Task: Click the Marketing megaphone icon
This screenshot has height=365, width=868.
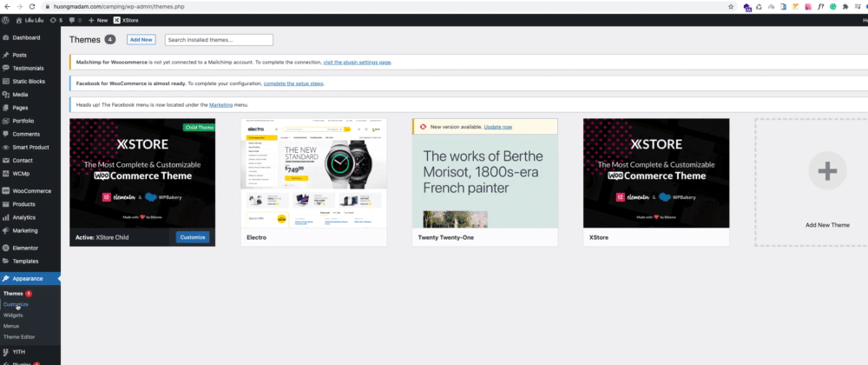Action: click(5, 230)
